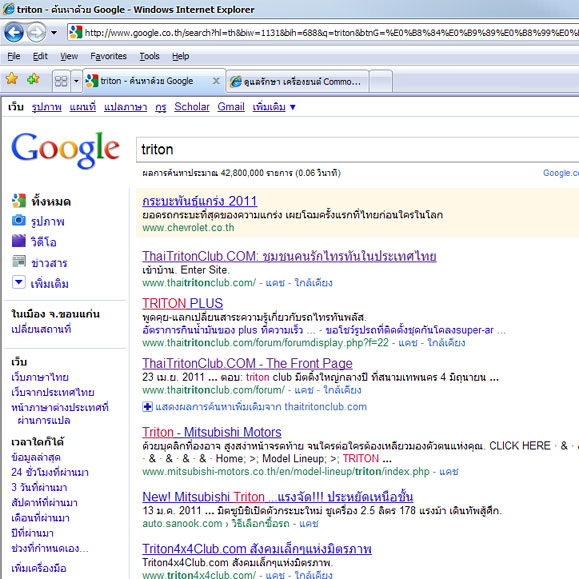Select the newspaper icon for news results
This screenshot has width=579, height=579.
pos(18,261)
